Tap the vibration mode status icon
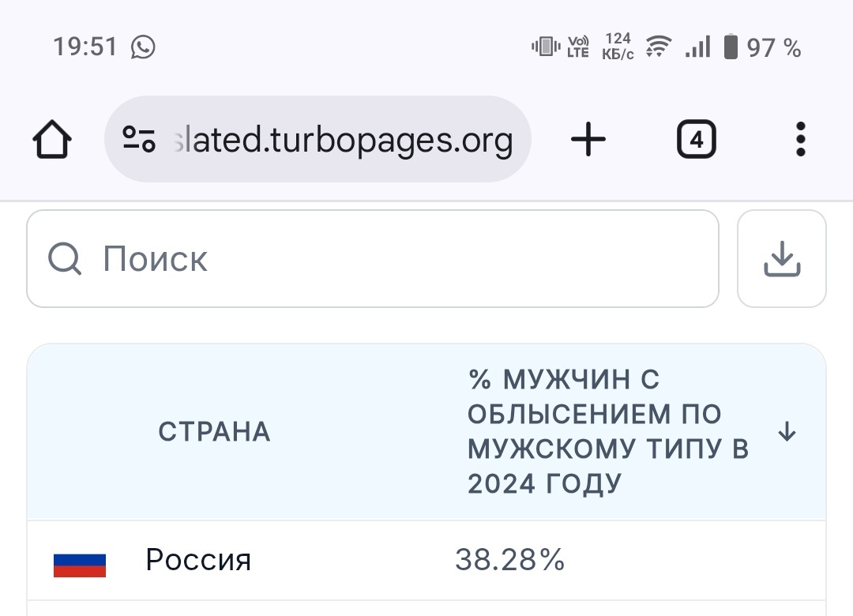Screen dimensions: 853x616 point(545,47)
